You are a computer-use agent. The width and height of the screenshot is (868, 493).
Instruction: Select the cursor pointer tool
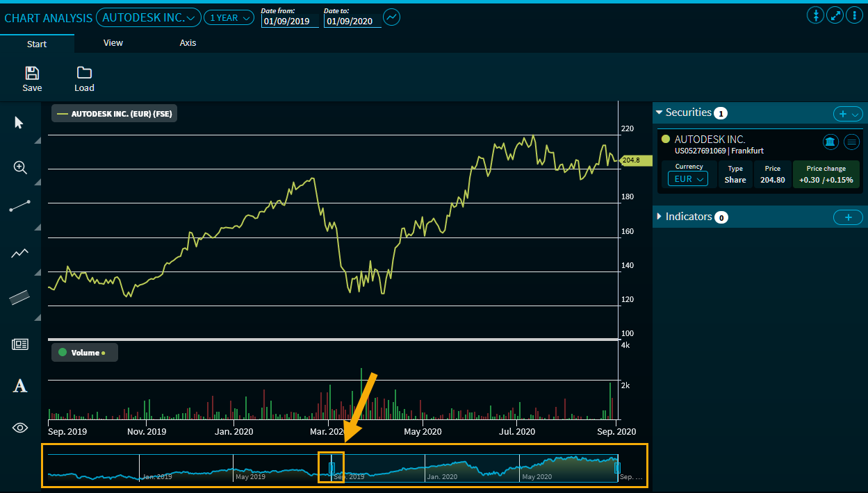[x=19, y=123]
